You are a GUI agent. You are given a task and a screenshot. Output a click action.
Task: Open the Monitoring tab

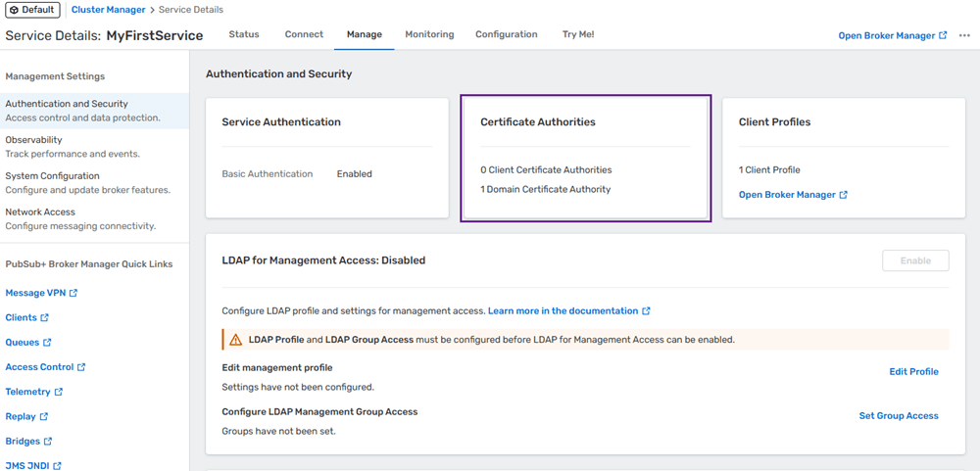(429, 34)
